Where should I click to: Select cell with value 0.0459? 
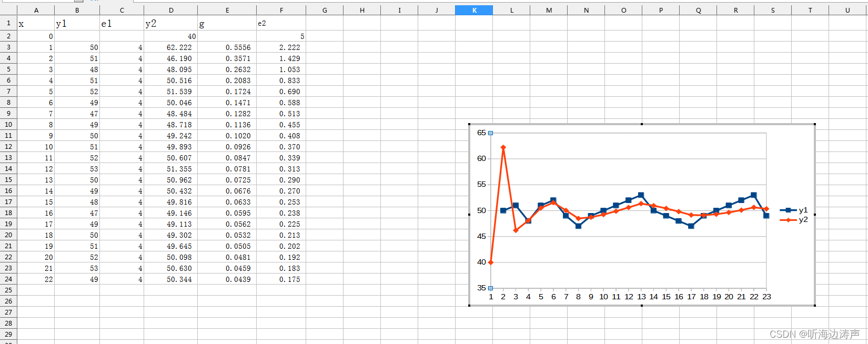pyautogui.click(x=227, y=268)
